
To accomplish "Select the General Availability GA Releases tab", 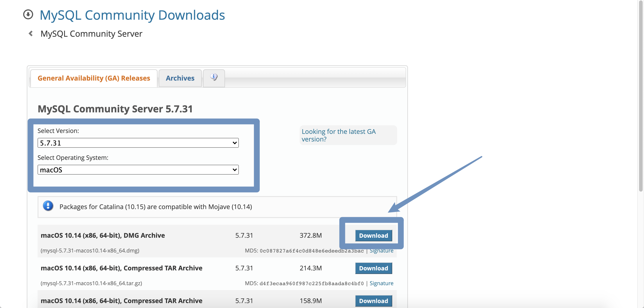I will click(x=94, y=78).
